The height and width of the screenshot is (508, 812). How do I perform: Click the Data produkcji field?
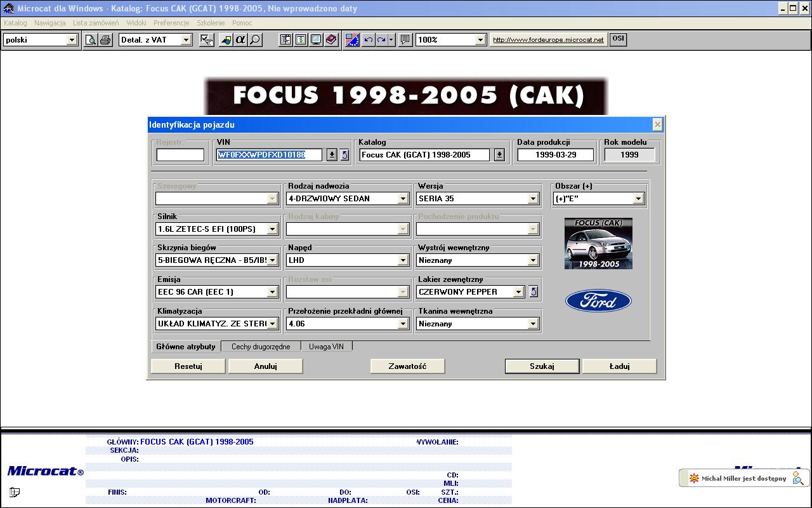[556, 155]
